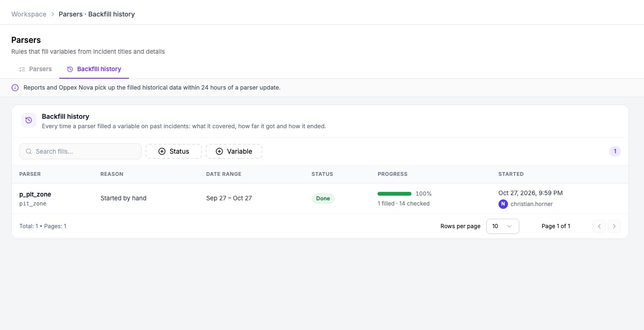Viewport: 644px width, 330px height.
Task: Click the 'Rows per page' label
Action: [x=460, y=226]
